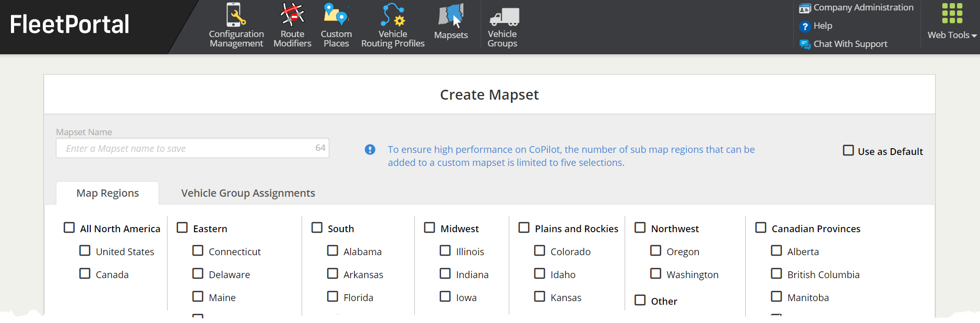Check Washington
Screen dimensions: 980x323
656,273
